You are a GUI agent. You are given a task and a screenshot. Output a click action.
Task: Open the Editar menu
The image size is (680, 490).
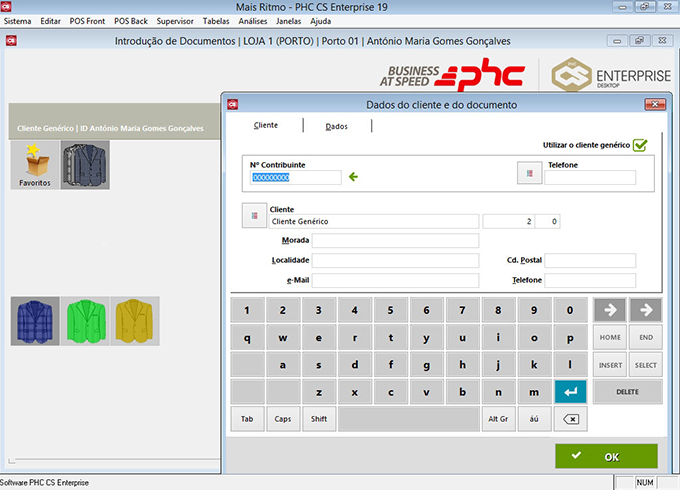click(x=50, y=21)
